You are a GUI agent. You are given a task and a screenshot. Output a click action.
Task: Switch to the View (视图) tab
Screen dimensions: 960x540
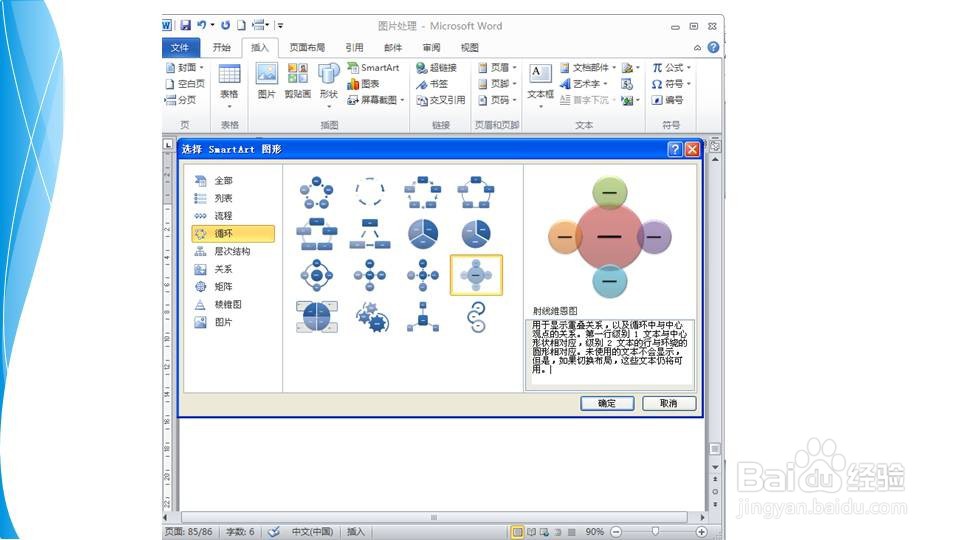[x=470, y=47]
